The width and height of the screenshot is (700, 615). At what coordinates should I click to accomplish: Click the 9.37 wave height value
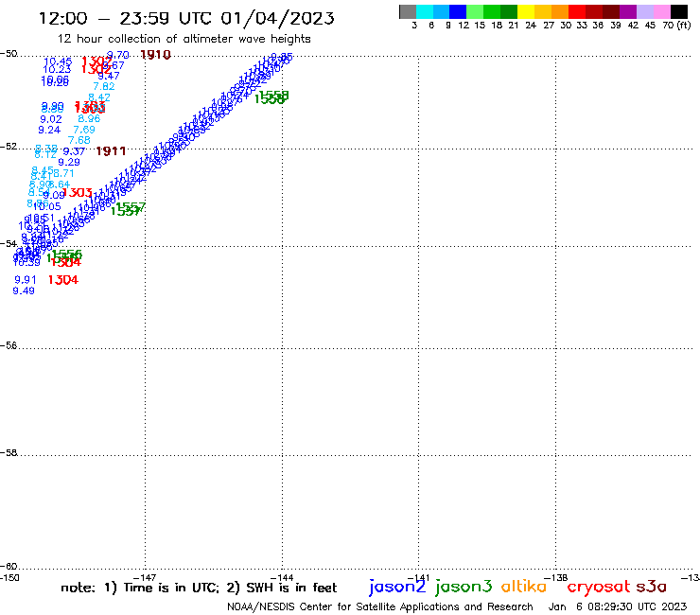click(74, 151)
